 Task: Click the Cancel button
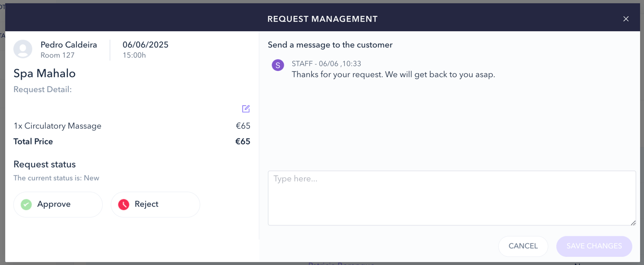(x=523, y=246)
